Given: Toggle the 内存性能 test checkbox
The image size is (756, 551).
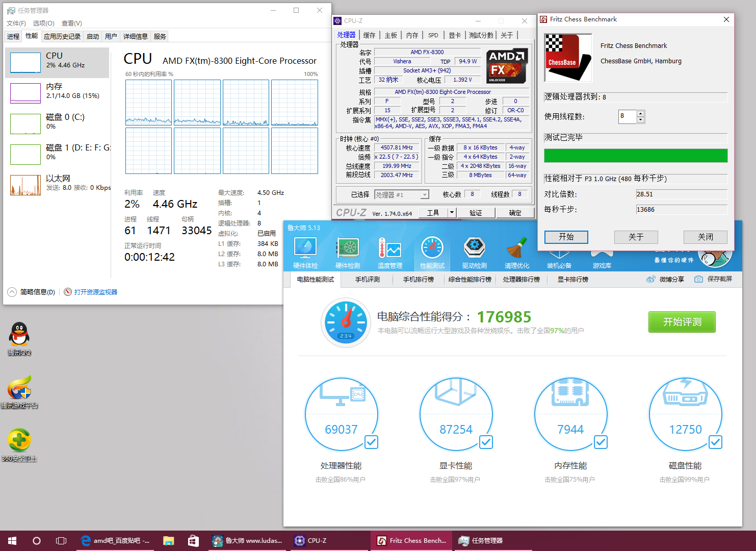Looking at the screenshot, I should tap(601, 442).
